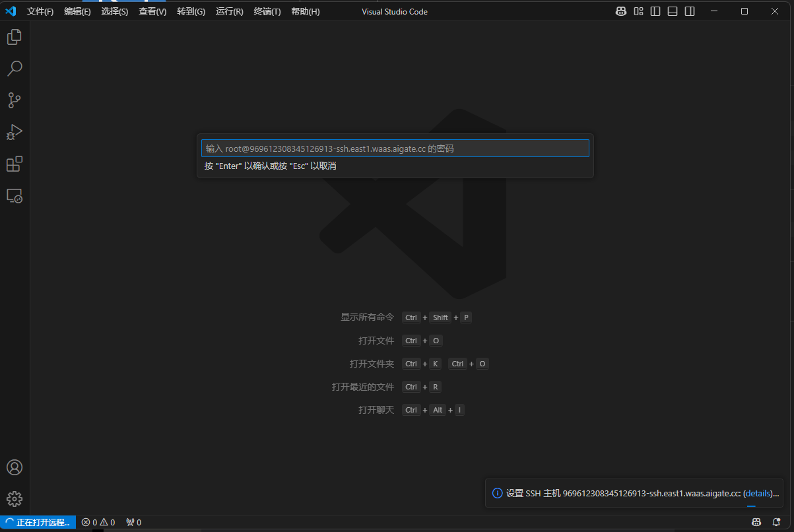Click the VS Code logo in title bar
This screenshot has width=794, height=532.
click(x=11, y=11)
